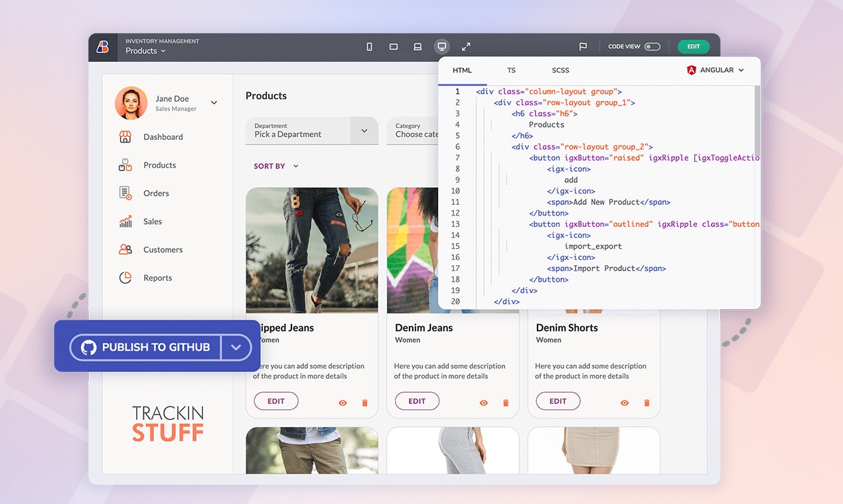This screenshot has height=504, width=843.
Task: Open the Publish to GitHub dropdown arrow
Action: pos(236,347)
